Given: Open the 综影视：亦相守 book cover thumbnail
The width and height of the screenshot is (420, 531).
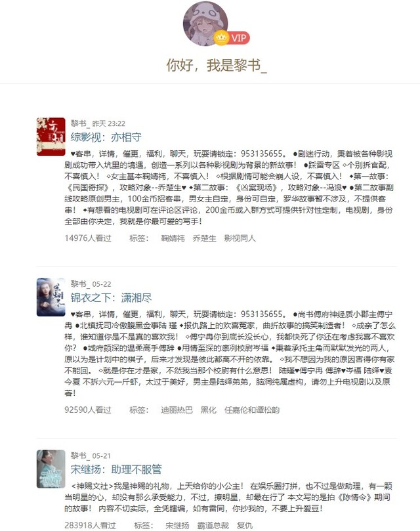Looking at the screenshot, I should tap(51, 137).
